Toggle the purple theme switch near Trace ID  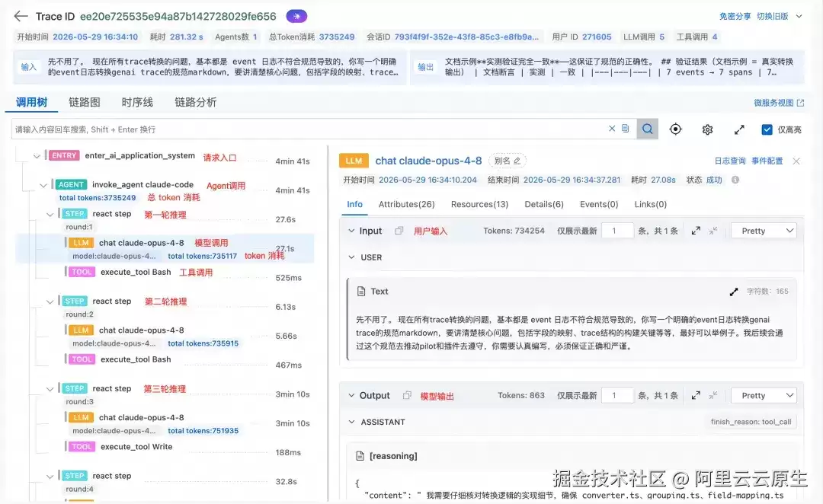[296, 16]
